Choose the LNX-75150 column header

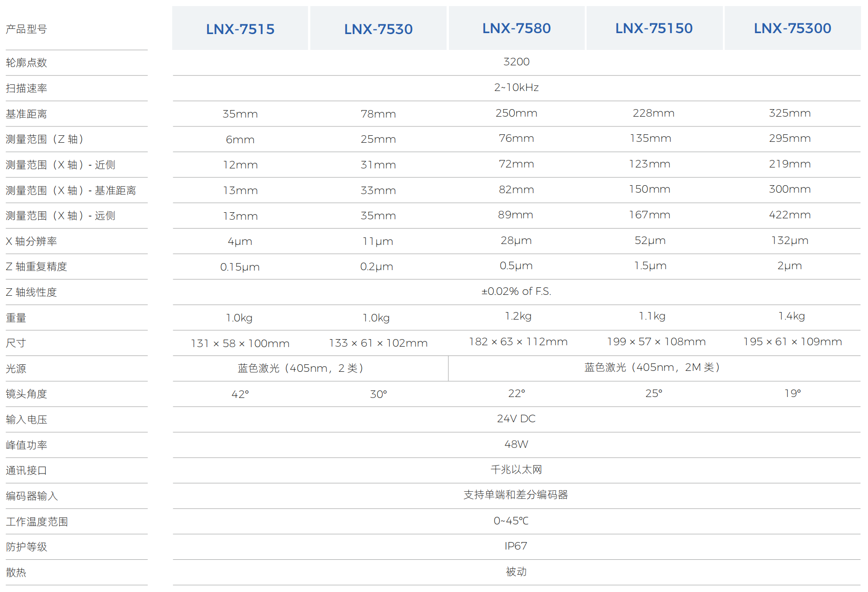[654, 28]
